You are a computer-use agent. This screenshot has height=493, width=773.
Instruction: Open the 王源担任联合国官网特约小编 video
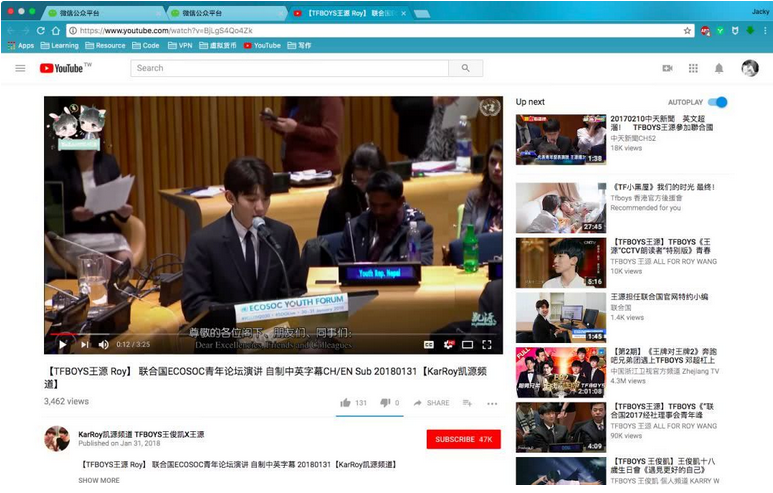(659, 297)
